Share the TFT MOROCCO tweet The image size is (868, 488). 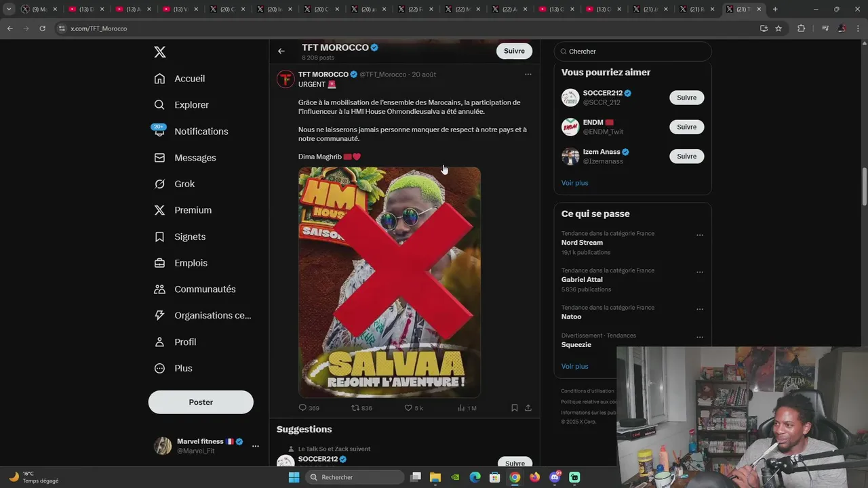[x=528, y=408]
